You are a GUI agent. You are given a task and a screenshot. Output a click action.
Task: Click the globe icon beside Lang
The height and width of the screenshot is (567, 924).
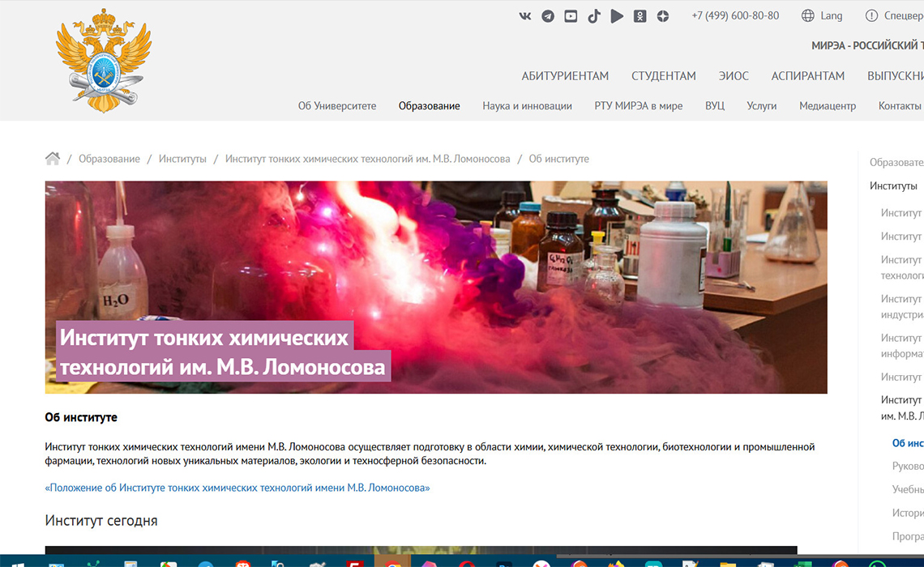(808, 16)
